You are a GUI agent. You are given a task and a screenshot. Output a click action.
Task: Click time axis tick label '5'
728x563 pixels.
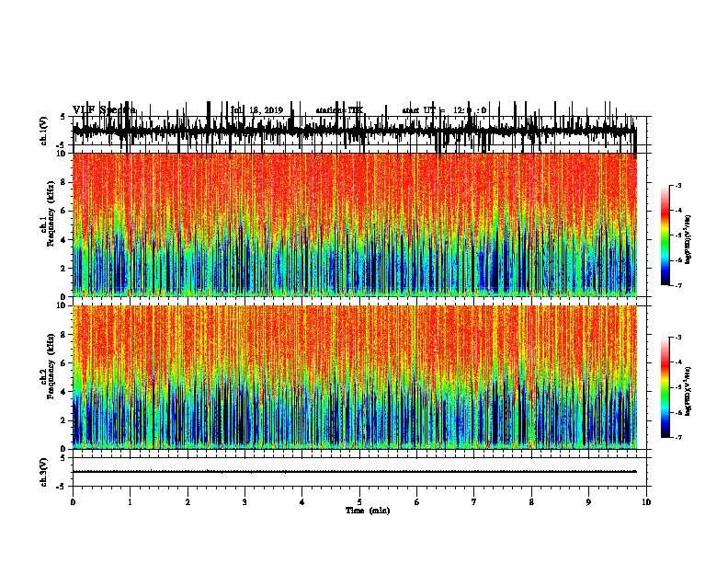(x=359, y=502)
